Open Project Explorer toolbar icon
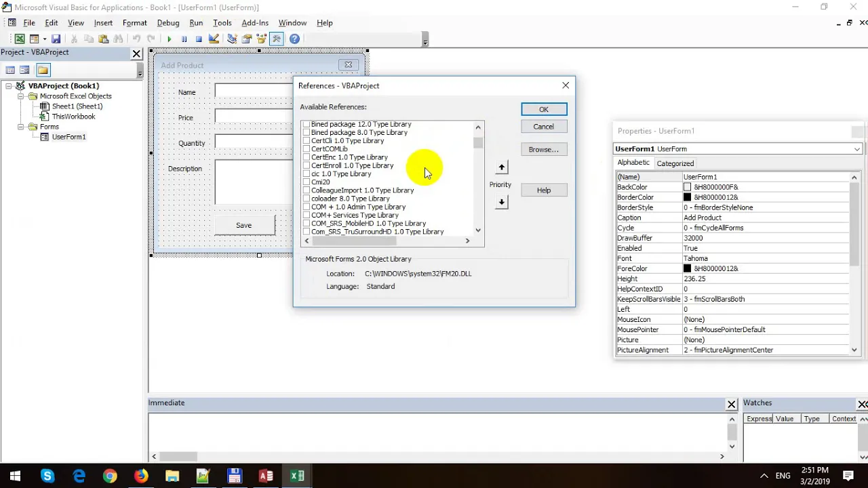Viewport: 868px width, 488px height. 232,39
